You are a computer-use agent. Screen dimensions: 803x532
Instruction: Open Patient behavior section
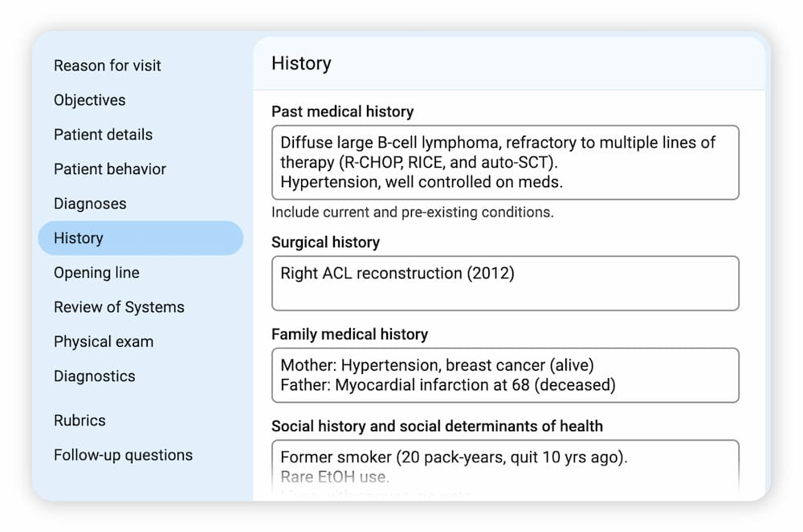110,169
